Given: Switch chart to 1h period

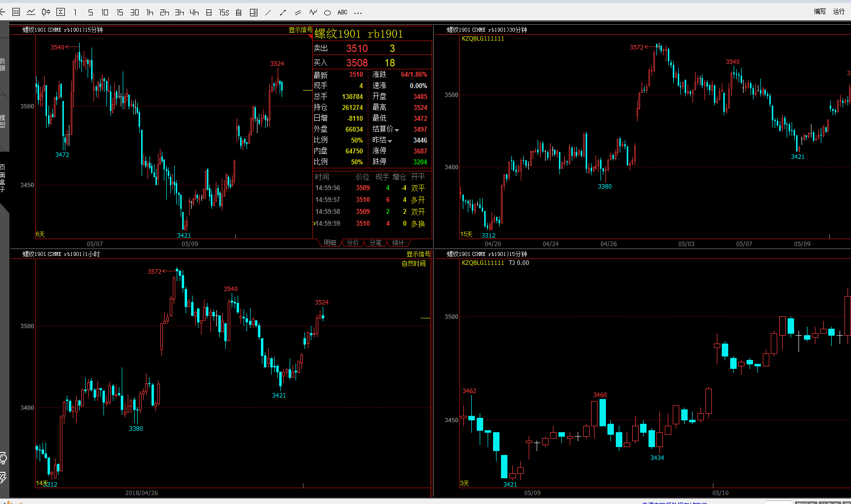Looking at the screenshot, I should [x=150, y=12].
